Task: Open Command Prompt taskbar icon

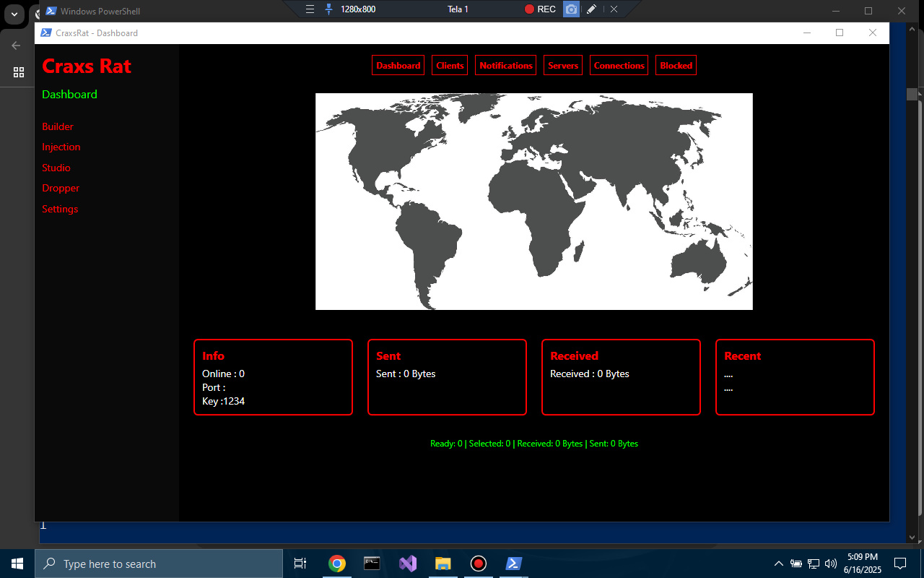Action: tap(372, 564)
